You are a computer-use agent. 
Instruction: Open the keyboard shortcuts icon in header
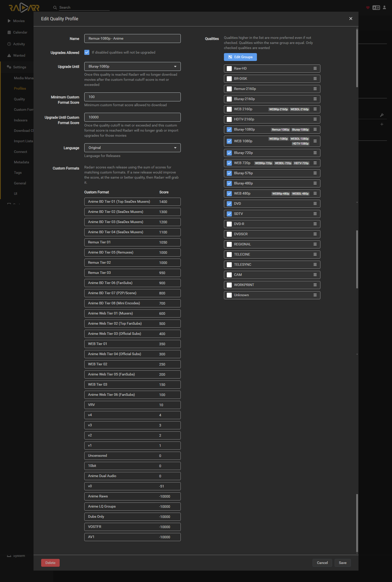[376, 8]
